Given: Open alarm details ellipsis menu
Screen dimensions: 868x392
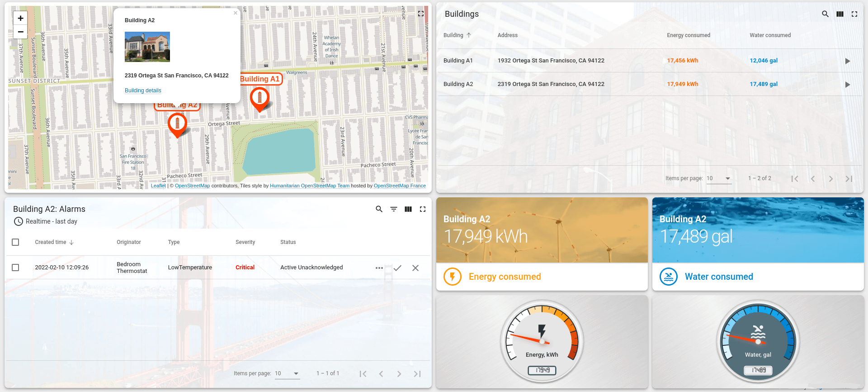Looking at the screenshot, I should click(379, 268).
